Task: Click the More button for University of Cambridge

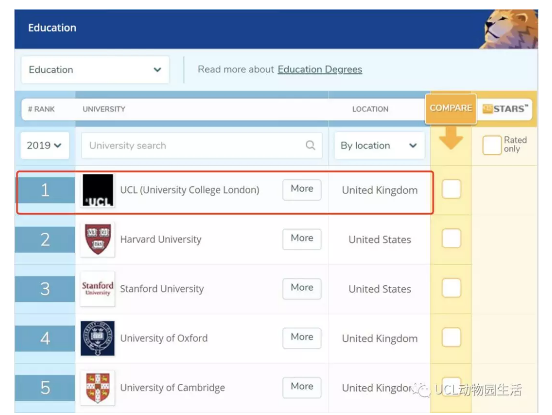Action: [x=302, y=387]
